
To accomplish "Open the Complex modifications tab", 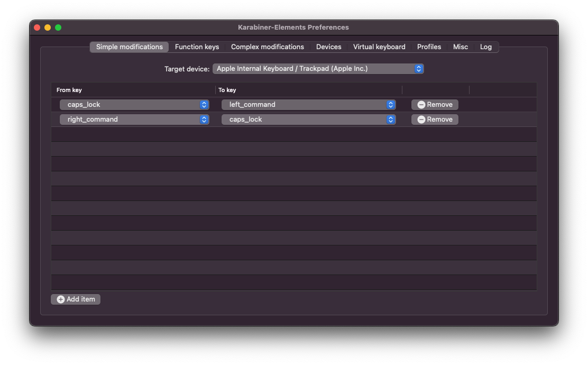I will point(268,47).
